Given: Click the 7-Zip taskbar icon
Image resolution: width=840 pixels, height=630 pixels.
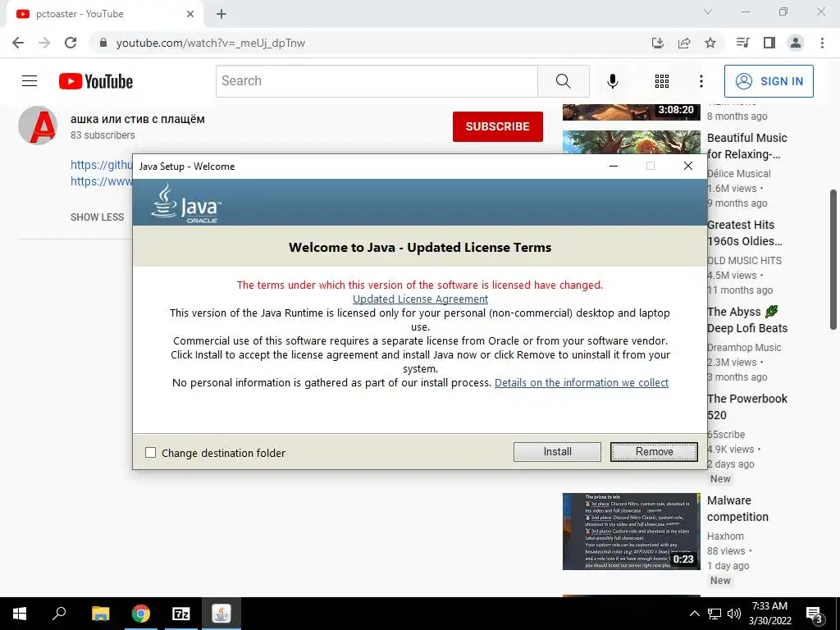Looking at the screenshot, I should tap(181, 614).
